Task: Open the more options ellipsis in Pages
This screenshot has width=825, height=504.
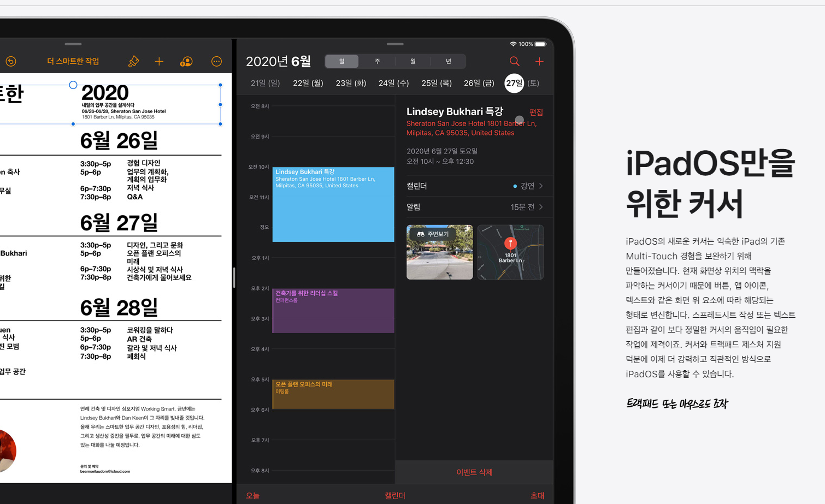Action: coord(216,62)
